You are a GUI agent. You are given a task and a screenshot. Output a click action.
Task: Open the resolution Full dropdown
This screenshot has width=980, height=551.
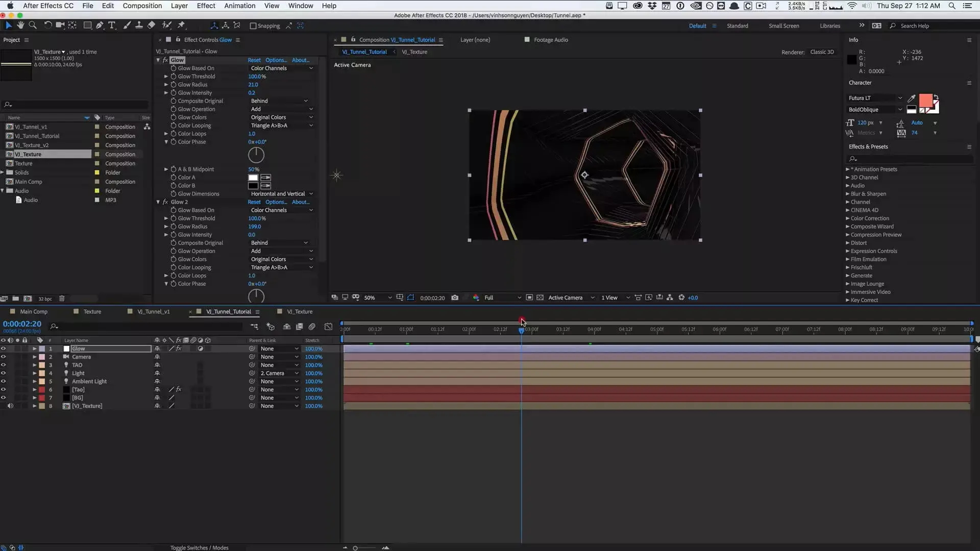coord(502,297)
